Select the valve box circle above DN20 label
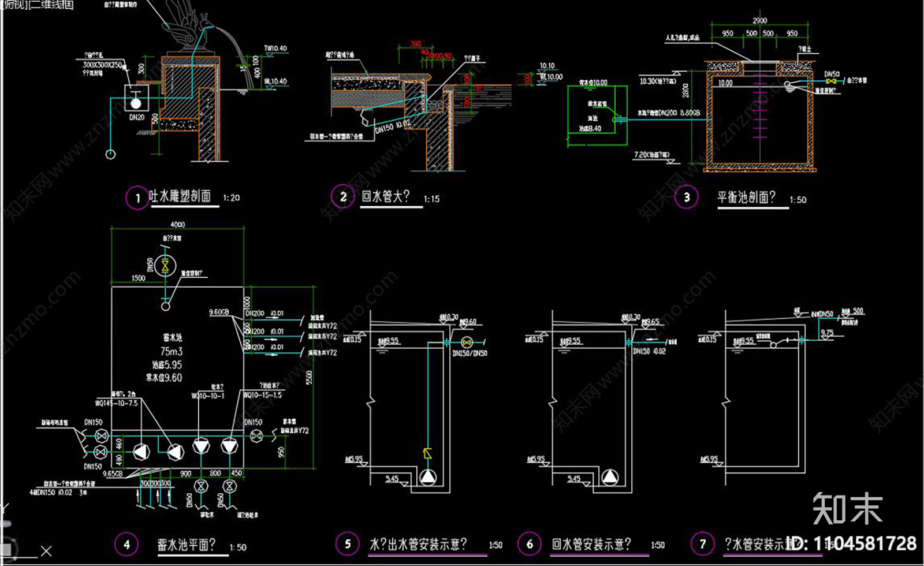The image size is (924, 566). click(136, 103)
